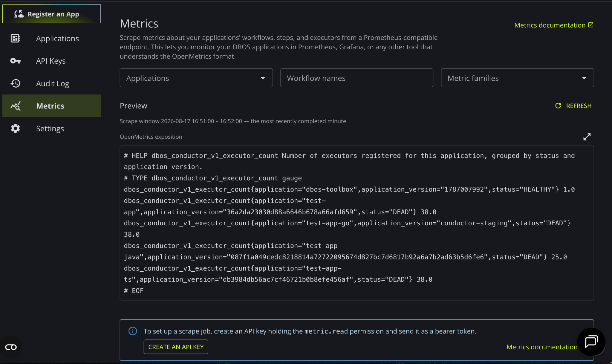Click the 'Metrics' page heading

[x=139, y=24]
